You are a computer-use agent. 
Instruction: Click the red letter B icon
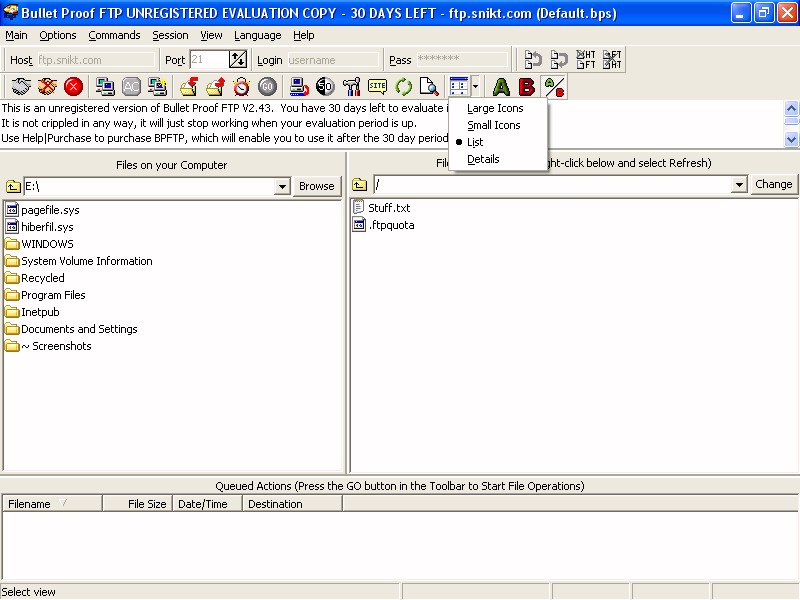point(527,86)
